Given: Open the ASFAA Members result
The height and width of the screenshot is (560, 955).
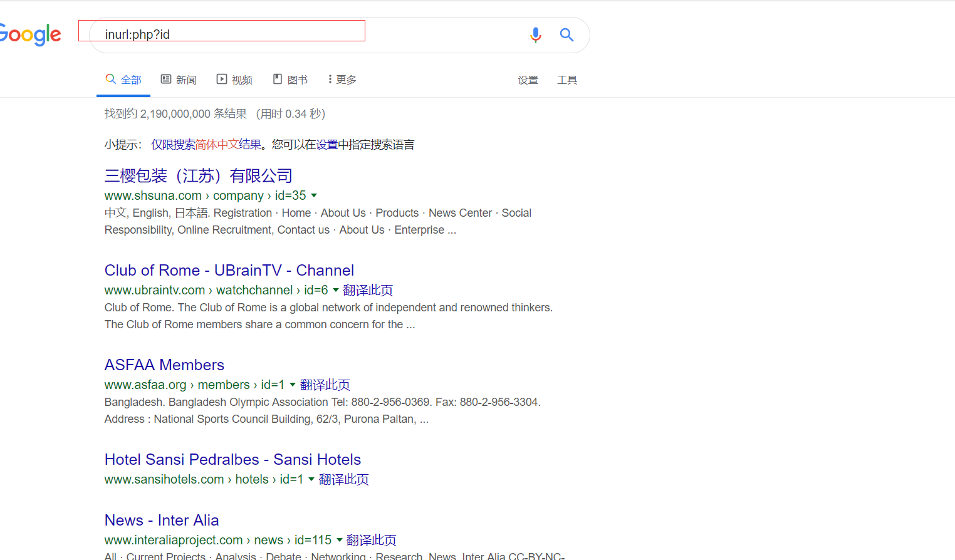Looking at the screenshot, I should 164,365.
